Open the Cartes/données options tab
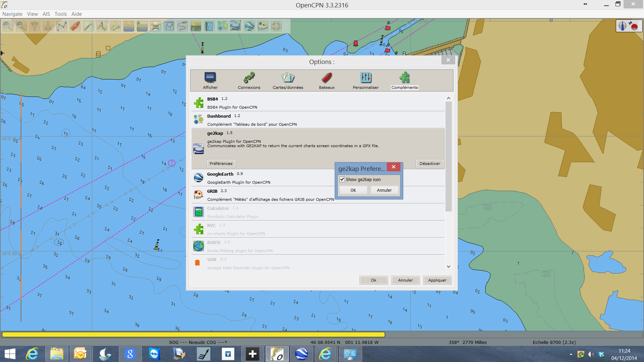 288,80
